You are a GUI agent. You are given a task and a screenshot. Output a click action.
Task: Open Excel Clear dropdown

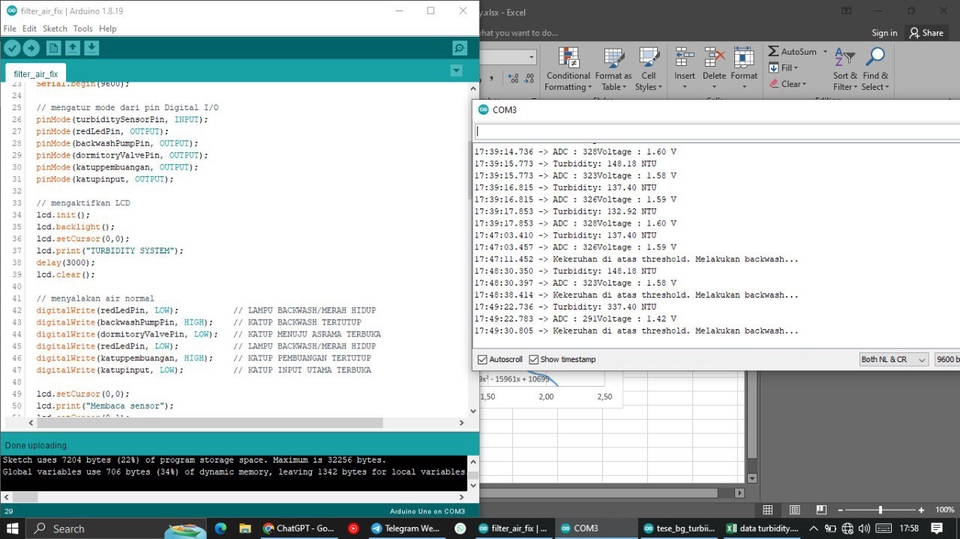pos(788,84)
